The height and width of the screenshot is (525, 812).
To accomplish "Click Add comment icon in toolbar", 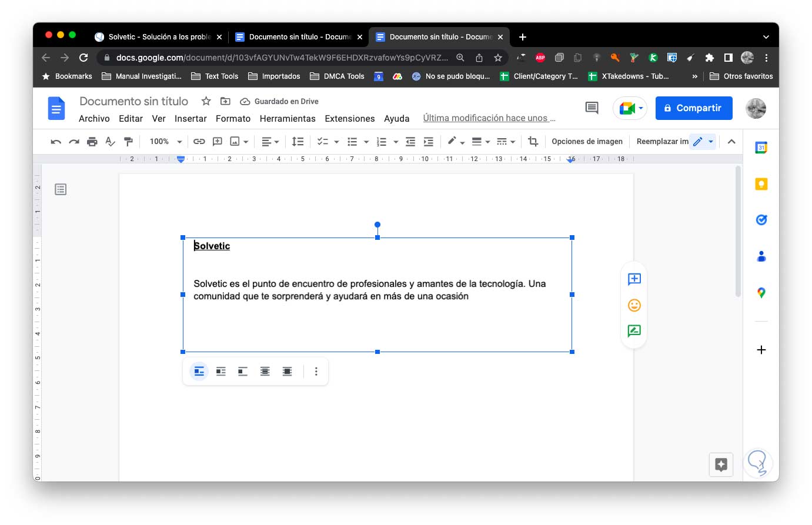I will tap(218, 142).
